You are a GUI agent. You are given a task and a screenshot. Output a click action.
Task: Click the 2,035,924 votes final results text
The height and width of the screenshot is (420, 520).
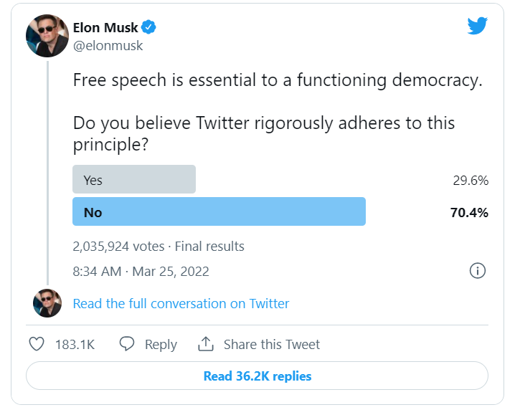point(159,247)
